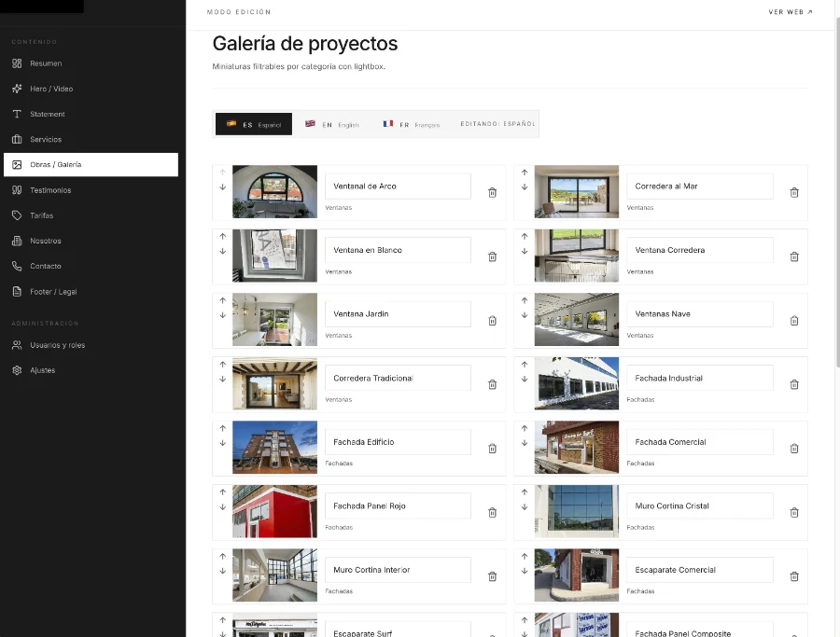Click the Usuarios y roles people icon
Image resolution: width=840 pixels, height=637 pixels.
[17, 345]
